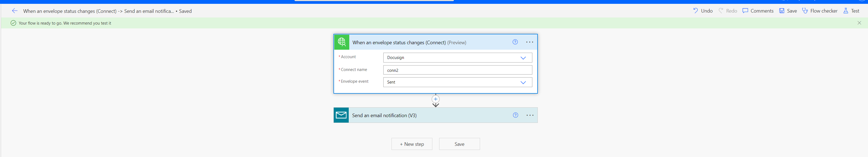Screen dimensions: 868x157
Task: Click Test in the top toolbar
Action: coord(851,11)
